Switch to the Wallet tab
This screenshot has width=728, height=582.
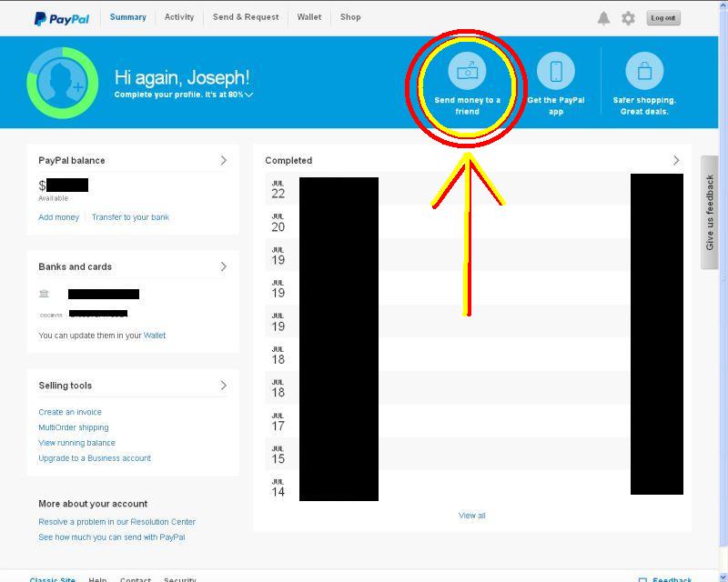pyautogui.click(x=309, y=17)
